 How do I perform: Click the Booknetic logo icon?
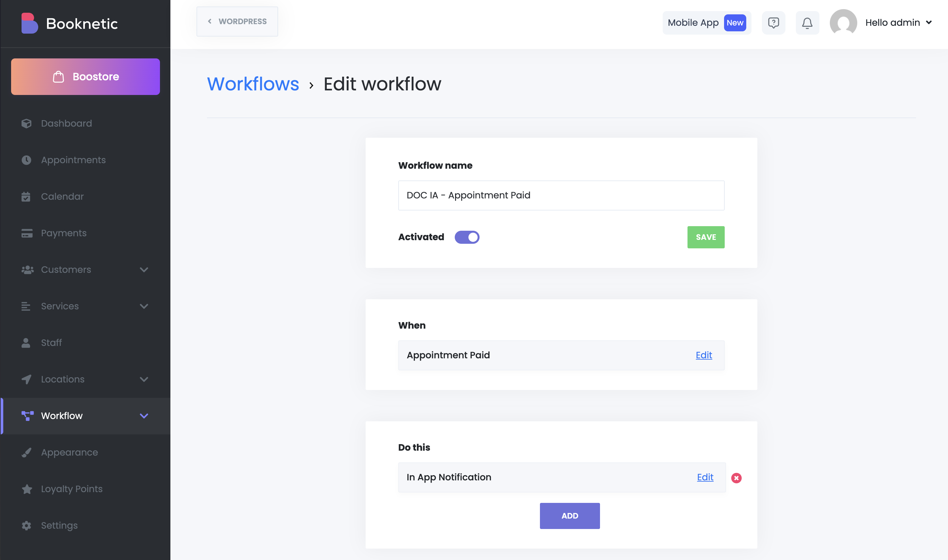[29, 23]
